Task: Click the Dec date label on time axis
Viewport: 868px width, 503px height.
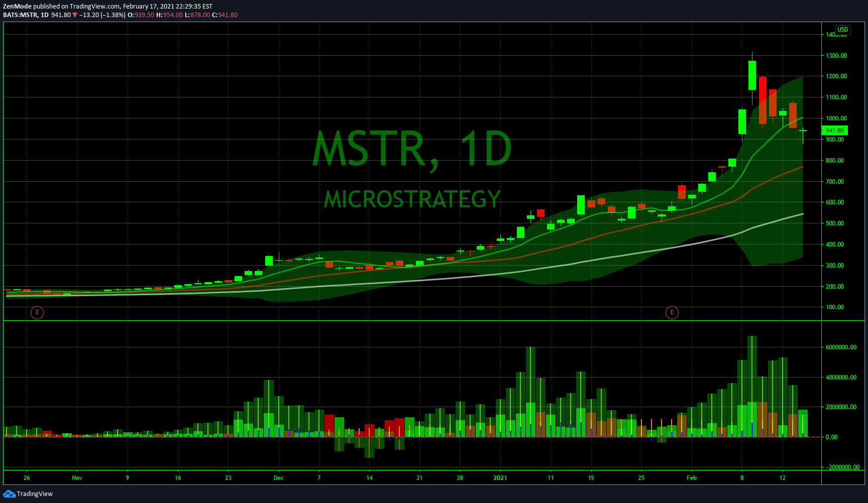Action: tap(278, 478)
